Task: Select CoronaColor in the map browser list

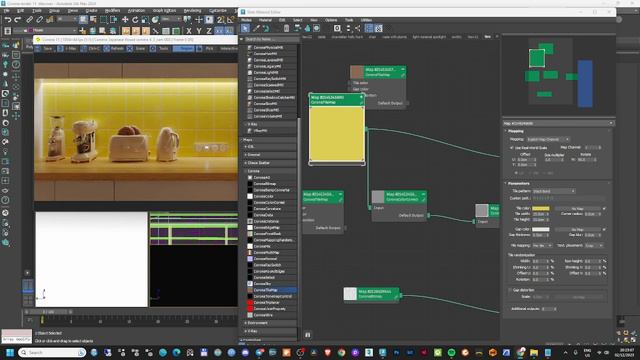Action: [x=271, y=196]
